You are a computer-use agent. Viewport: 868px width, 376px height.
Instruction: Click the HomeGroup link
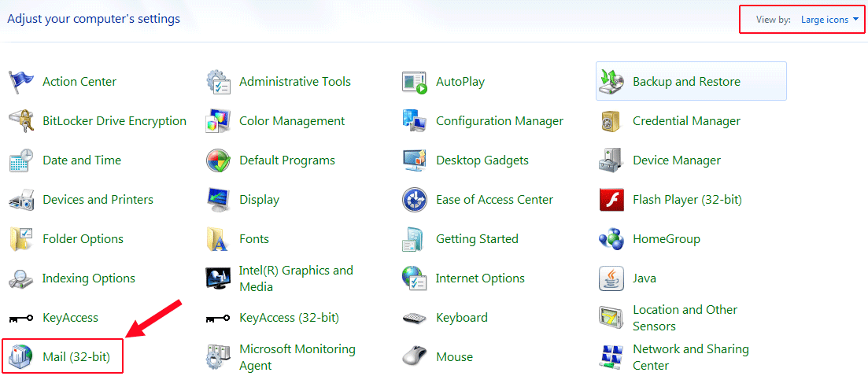point(667,239)
